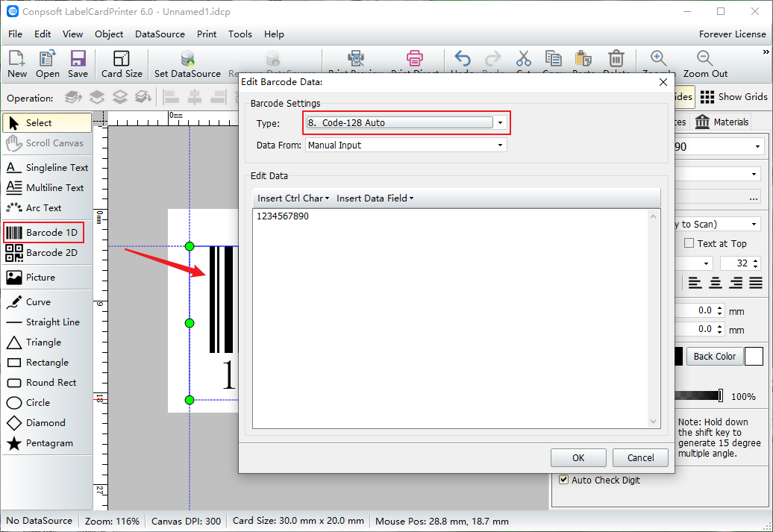This screenshot has width=773, height=532.
Task: Open the View menu
Action: pyautogui.click(x=72, y=34)
